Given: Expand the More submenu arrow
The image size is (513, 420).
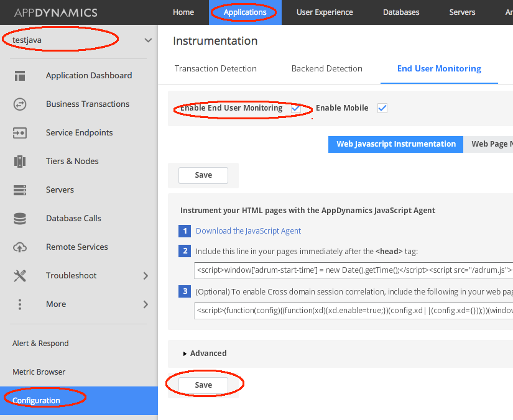Looking at the screenshot, I should (146, 304).
